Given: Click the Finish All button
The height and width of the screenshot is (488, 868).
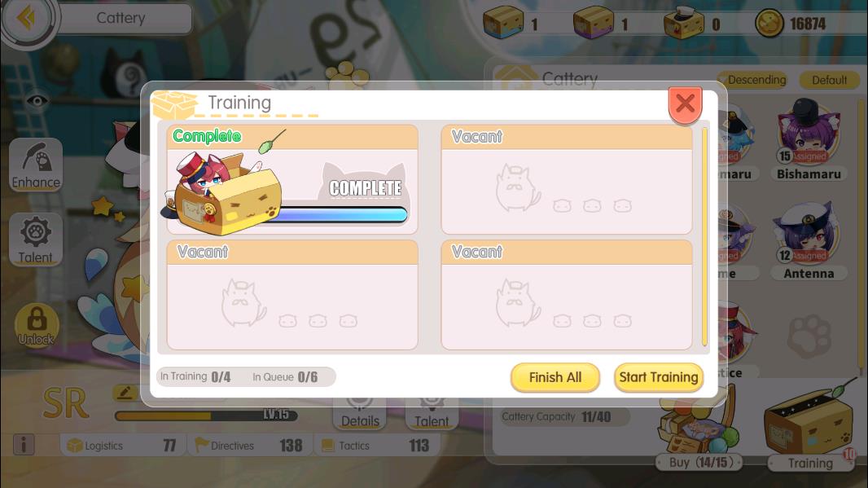Looking at the screenshot, I should coord(555,377).
